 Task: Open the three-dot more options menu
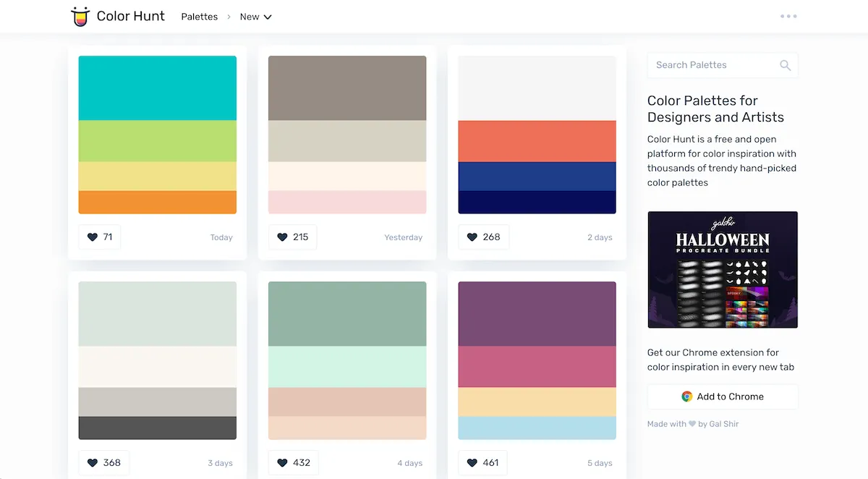point(788,17)
